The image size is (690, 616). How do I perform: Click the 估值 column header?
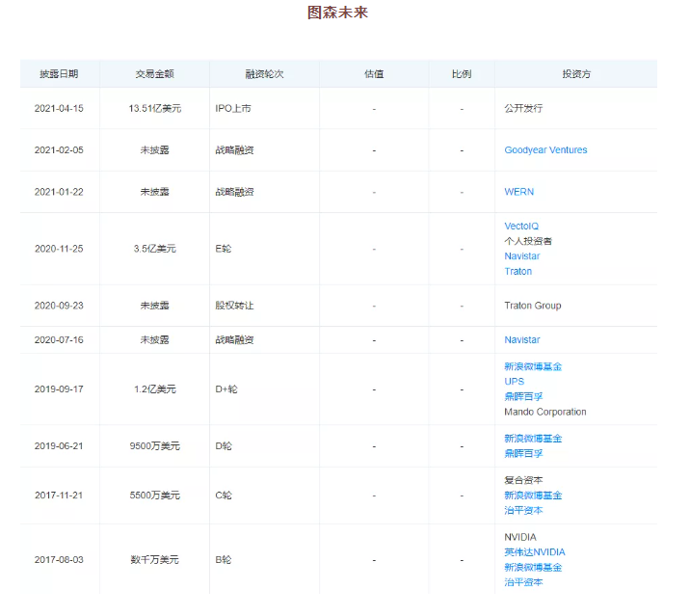pos(374,74)
